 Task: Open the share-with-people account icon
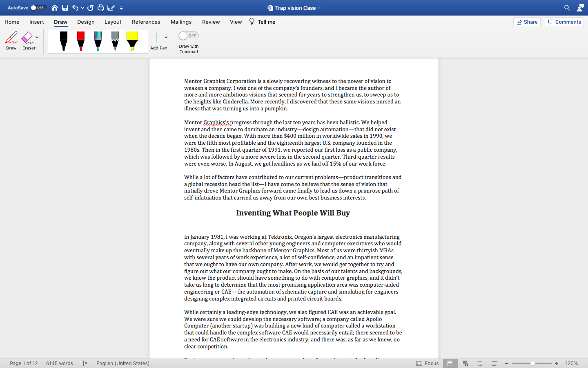580,8
